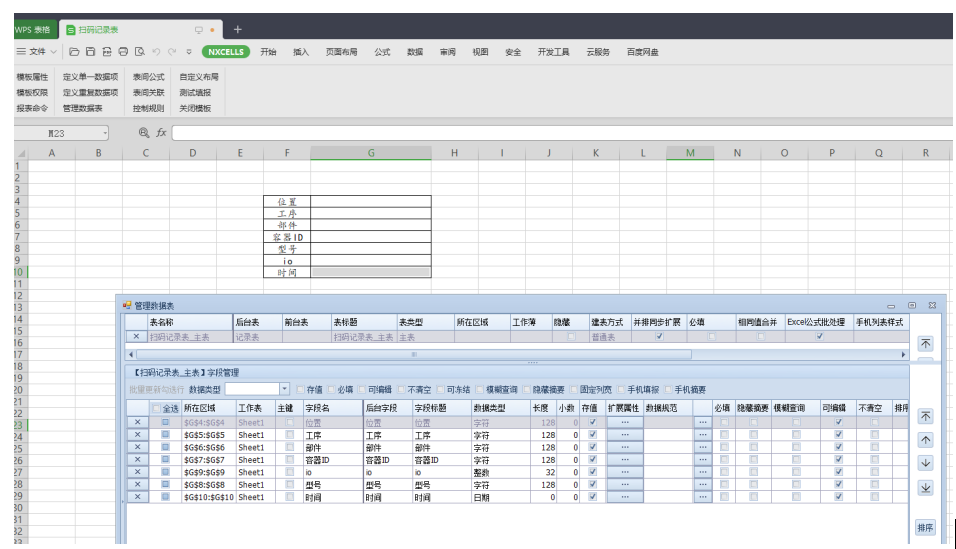Expand the cell name box dropdown
The image size is (956, 549).
[x=104, y=133]
